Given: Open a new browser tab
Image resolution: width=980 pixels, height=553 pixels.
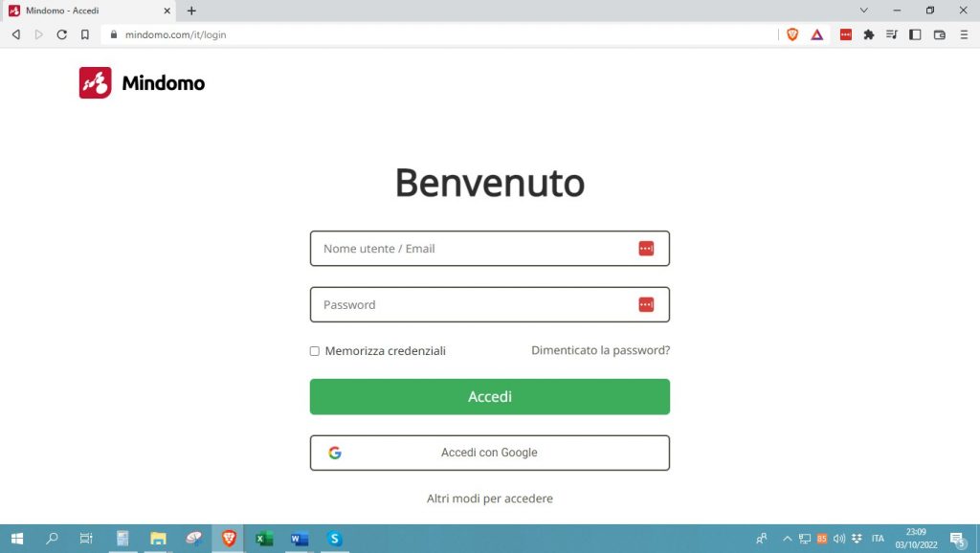Looking at the screenshot, I should click(189, 11).
